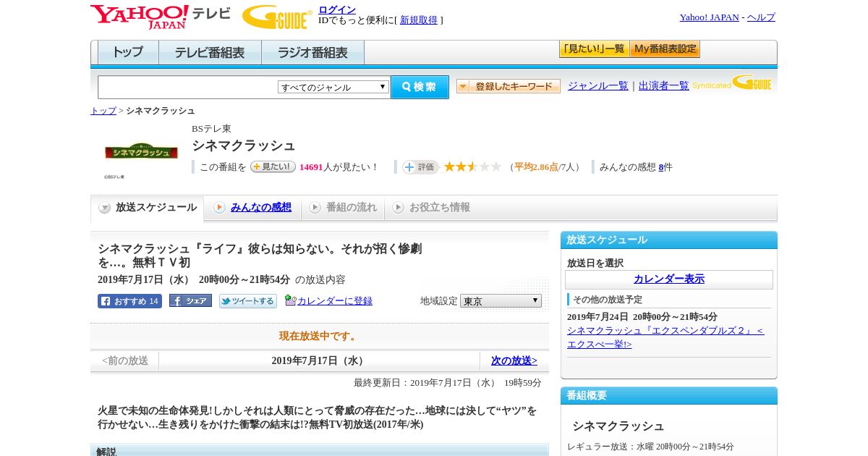Switch to the トップ navigation tab
The width and height of the screenshot is (868, 456).
pyautogui.click(x=128, y=53)
